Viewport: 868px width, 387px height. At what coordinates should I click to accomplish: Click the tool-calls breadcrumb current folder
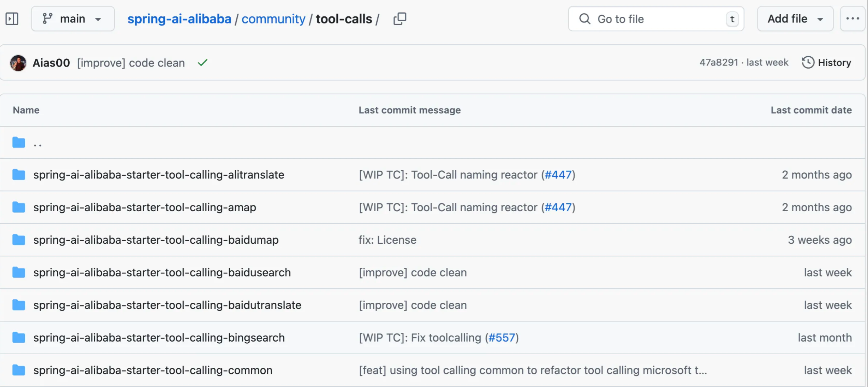(x=344, y=19)
